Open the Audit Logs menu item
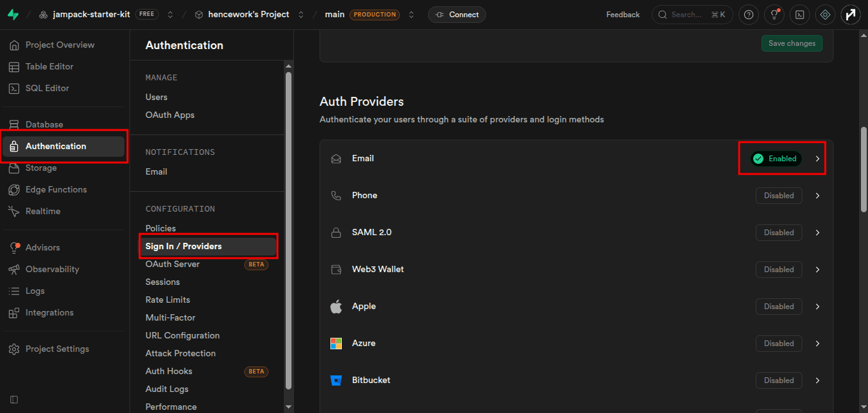 point(167,389)
